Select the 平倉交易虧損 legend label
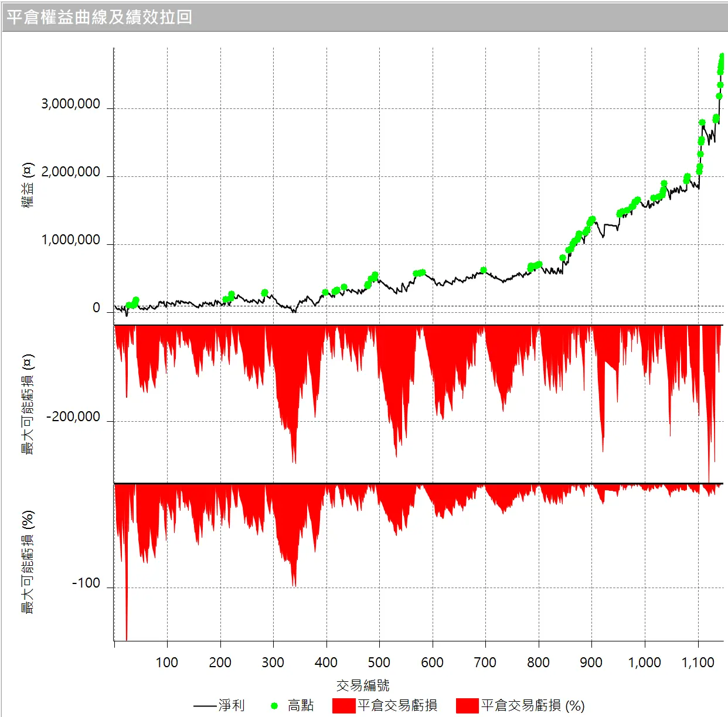The width and height of the screenshot is (728, 717). (x=397, y=705)
